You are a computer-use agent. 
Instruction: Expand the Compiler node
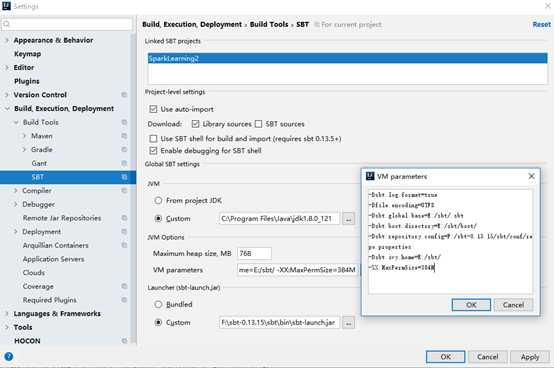coord(16,190)
